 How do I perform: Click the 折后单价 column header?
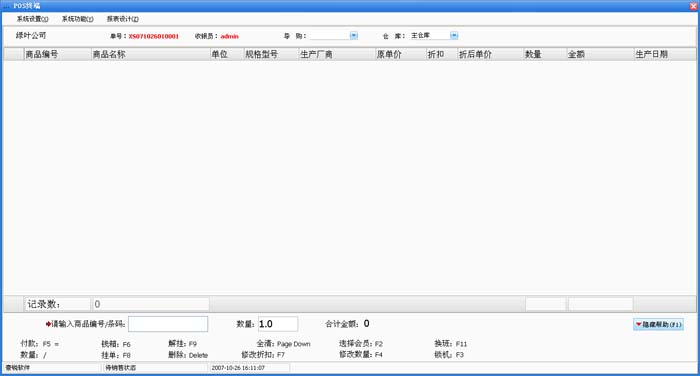click(x=491, y=54)
